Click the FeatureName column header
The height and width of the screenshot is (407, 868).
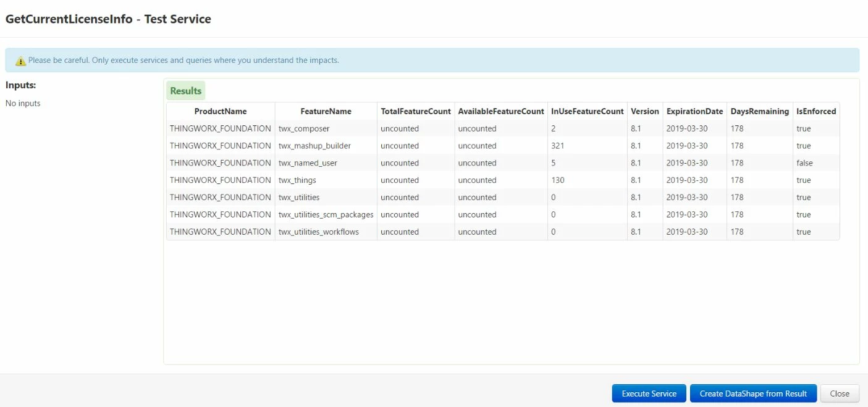(x=326, y=111)
